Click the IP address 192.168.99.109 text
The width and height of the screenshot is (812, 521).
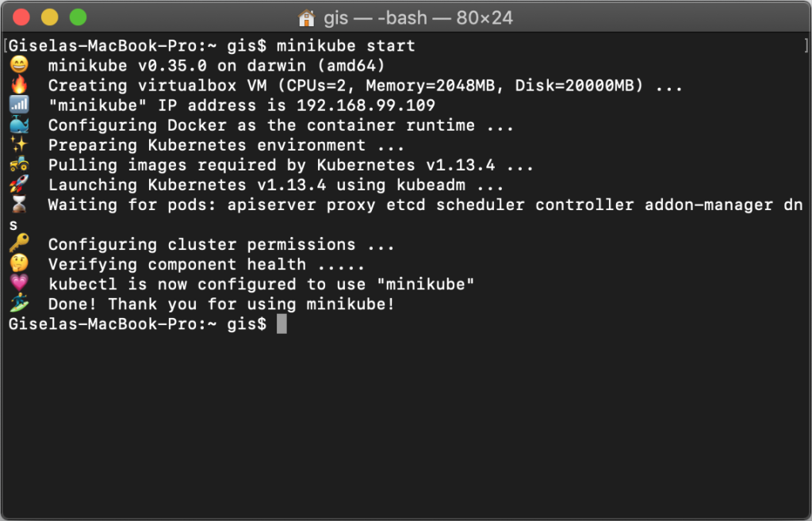(366, 105)
